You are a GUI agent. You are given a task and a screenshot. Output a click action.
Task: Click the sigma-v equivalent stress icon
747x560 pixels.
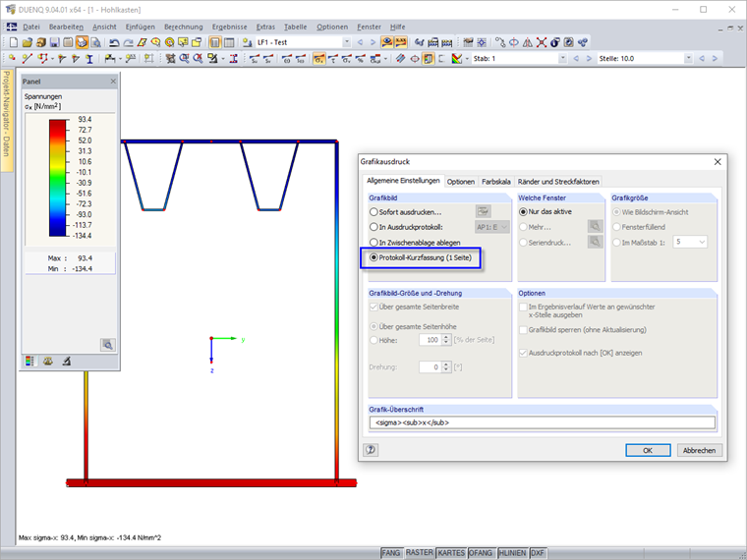point(346,59)
